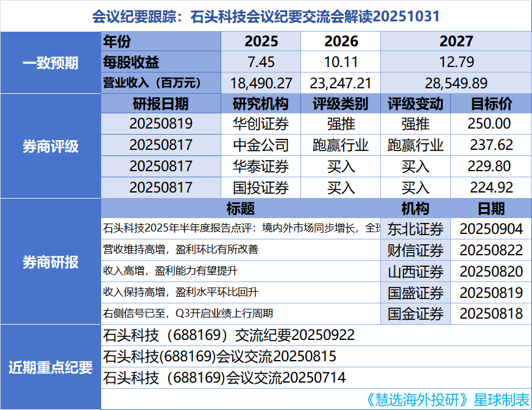Select the target price '250.00'
The height and width of the screenshot is (410, 532).
click(491, 124)
